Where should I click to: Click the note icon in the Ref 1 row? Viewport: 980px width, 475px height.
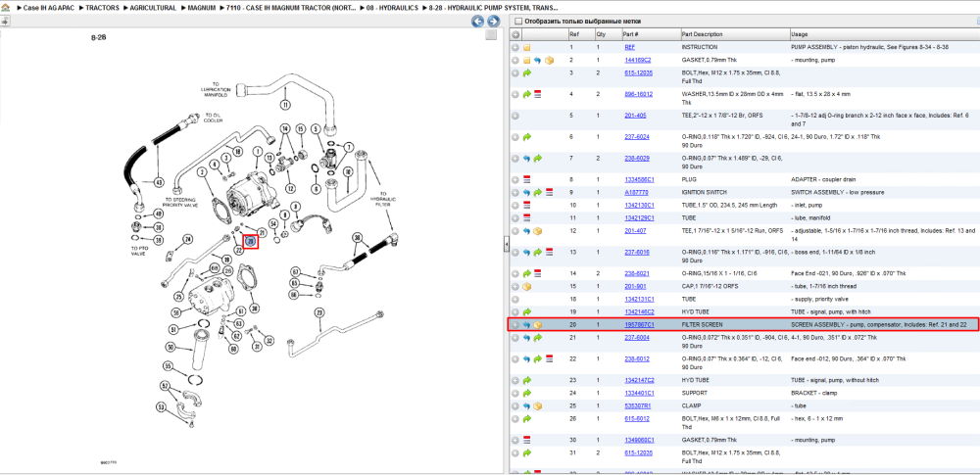coord(527,47)
